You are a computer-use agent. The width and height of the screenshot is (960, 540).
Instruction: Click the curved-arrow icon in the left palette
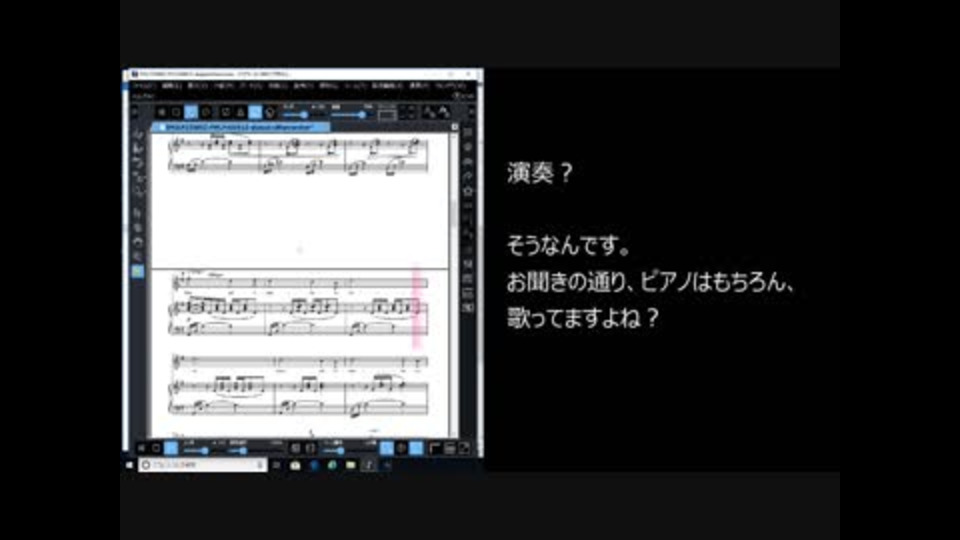(x=138, y=243)
